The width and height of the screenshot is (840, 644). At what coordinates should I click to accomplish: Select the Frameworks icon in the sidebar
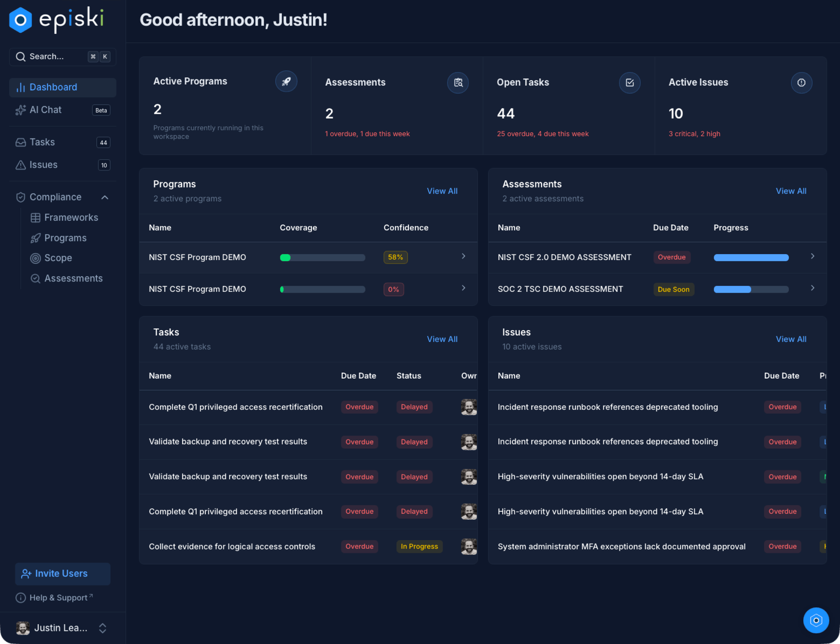point(34,217)
